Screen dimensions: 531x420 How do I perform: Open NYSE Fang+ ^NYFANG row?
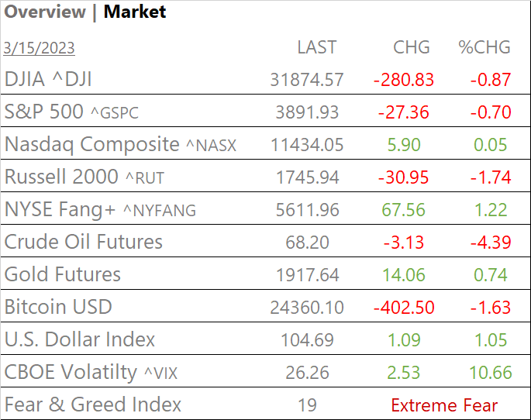click(x=100, y=209)
